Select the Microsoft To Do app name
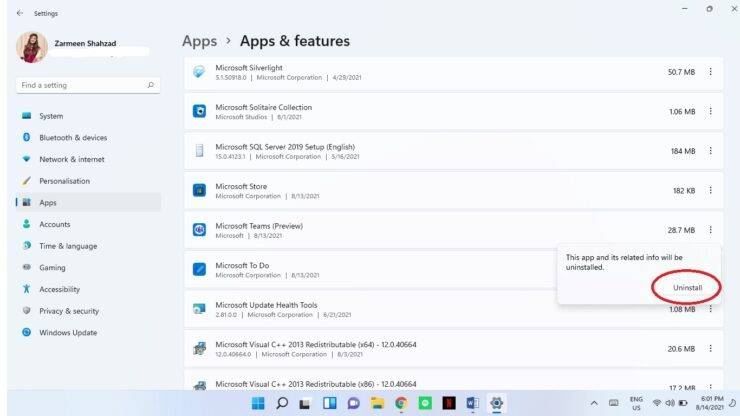This screenshot has width=740, height=416. point(242,265)
